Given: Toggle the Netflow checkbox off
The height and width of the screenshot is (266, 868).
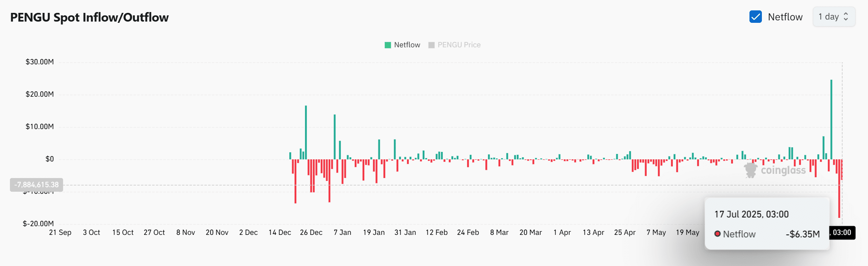Looking at the screenshot, I should [755, 17].
